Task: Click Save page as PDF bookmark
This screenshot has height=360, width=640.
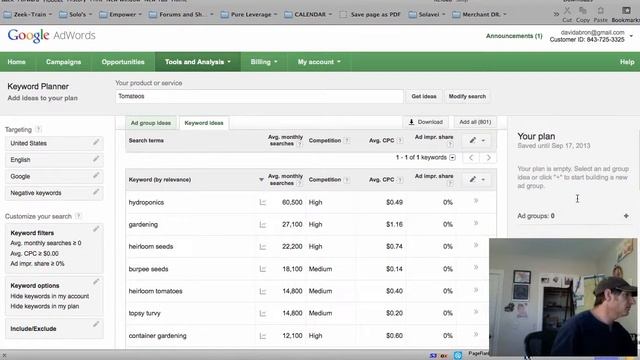Action: [x=370, y=14]
